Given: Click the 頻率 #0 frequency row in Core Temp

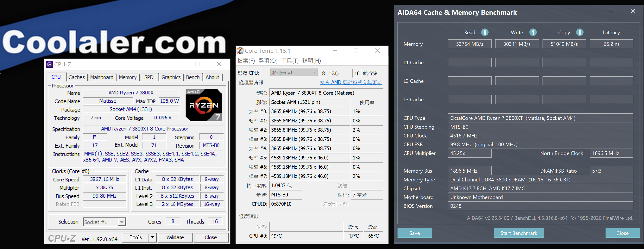Looking at the screenshot, I should tap(309, 111).
